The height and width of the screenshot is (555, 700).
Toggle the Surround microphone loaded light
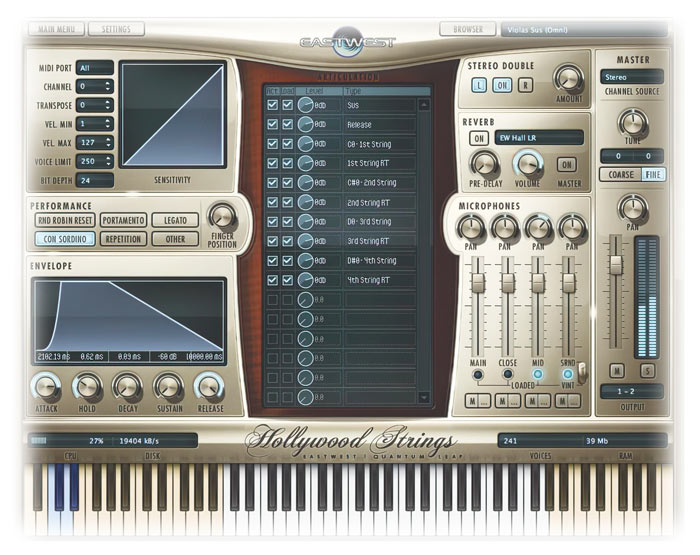[567, 374]
